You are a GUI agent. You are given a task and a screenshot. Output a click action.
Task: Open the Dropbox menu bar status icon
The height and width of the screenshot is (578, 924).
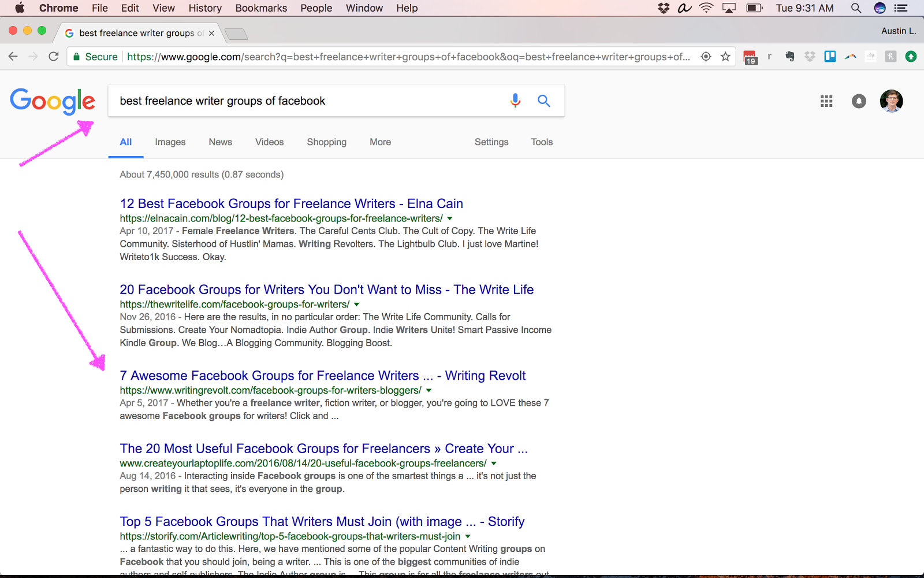tap(664, 8)
